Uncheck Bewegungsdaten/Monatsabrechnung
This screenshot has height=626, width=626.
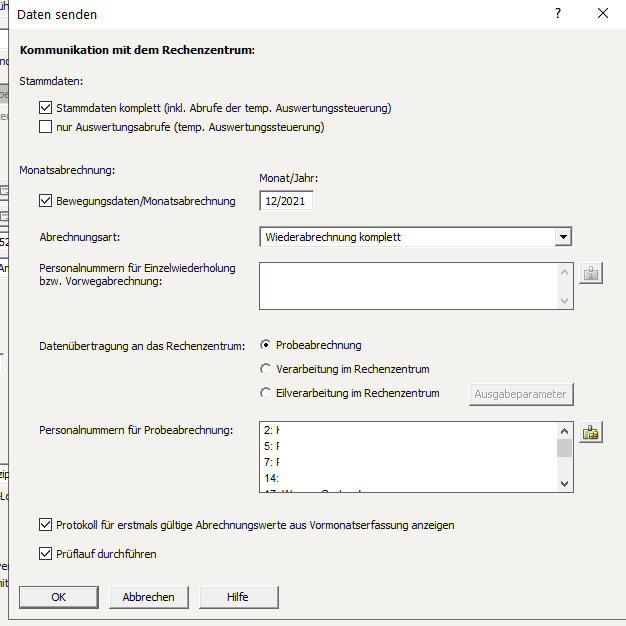pyautogui.click(x=45, y=201)
